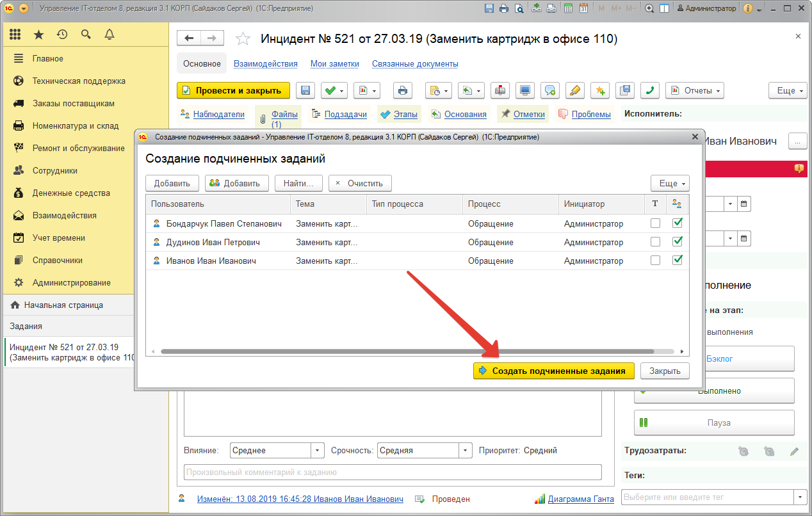This screenshot has height=516, width=812.
Task: Open Favorites star in the sidebar header
Action: pos(39,35)
